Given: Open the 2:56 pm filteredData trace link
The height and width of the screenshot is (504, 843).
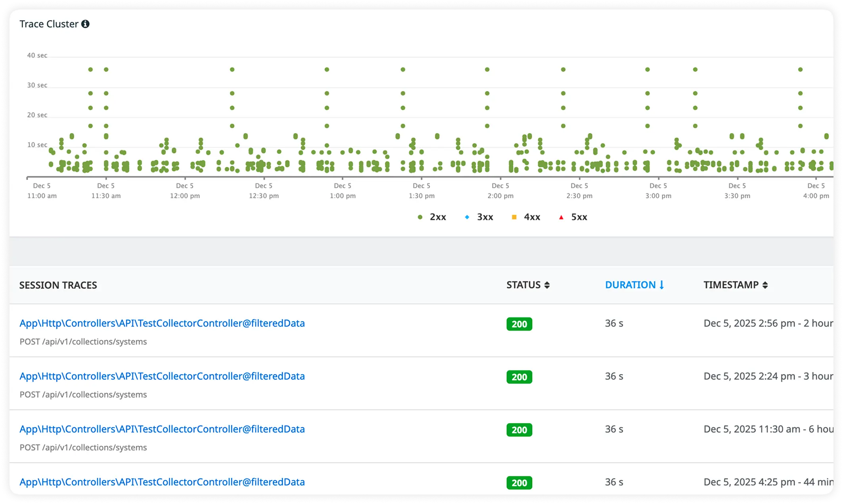Looking at the screenshot, I should pos(162,323).
